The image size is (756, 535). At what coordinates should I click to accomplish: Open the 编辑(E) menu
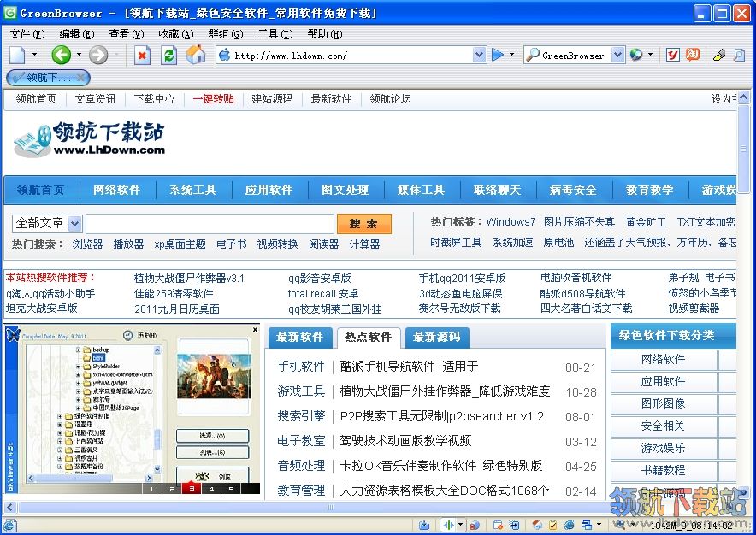(76, 34)
